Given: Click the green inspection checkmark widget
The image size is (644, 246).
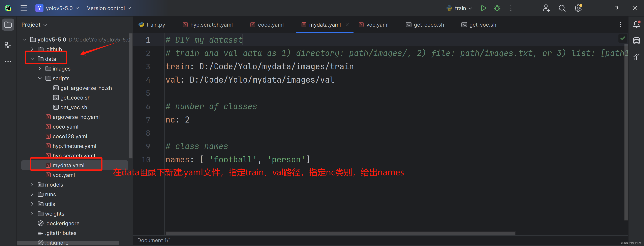Looking at the screenshot, I should (622, 38).
